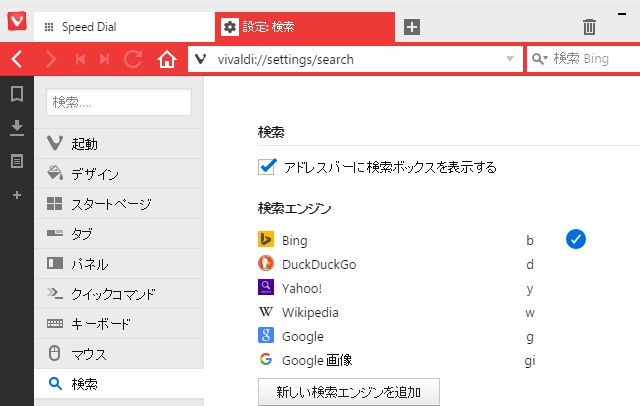Open the マウス settings section
This screenshot has width=640, height=406.
[119, 354]
